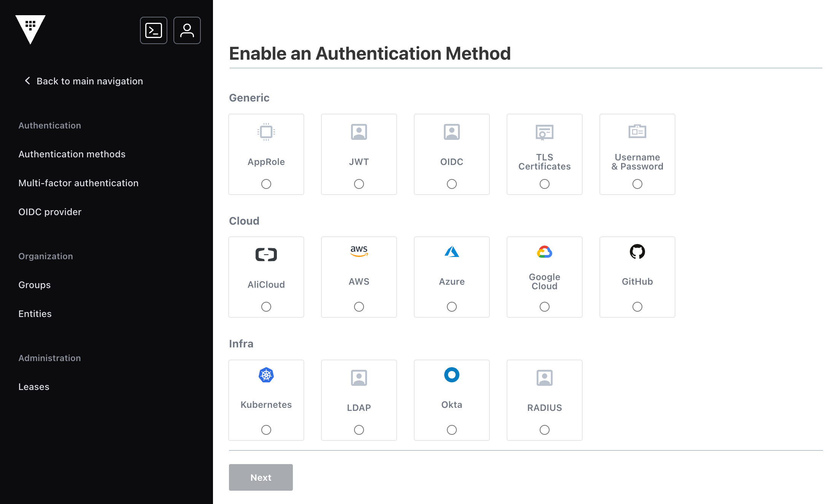Click the AliCloud logo icon
The image size is (839, 504).
tap(266, 254)
